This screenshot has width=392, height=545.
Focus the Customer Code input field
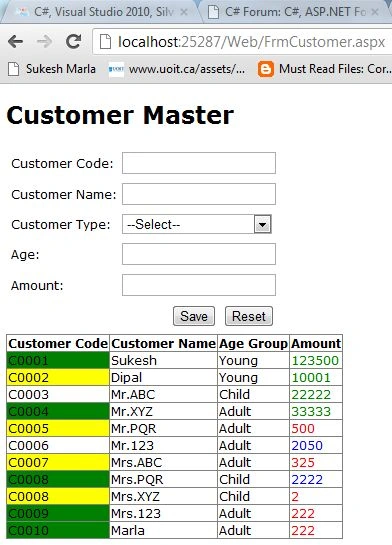(199, 163)
